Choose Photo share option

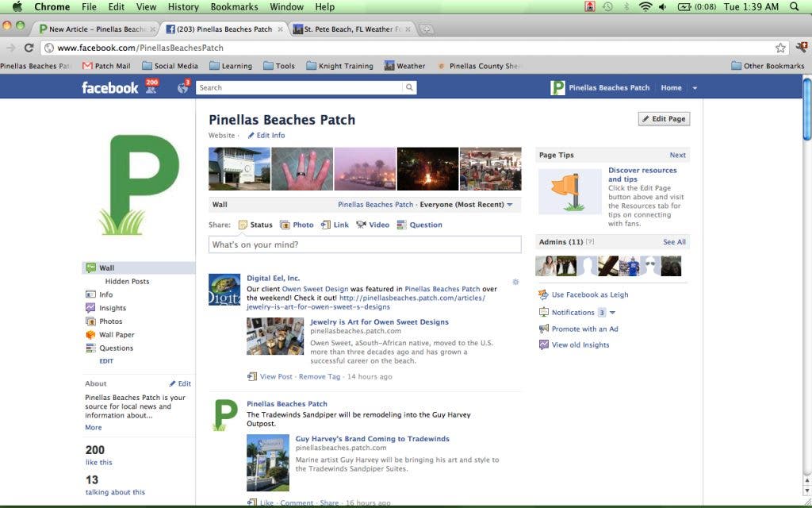[x=297, y=225]
